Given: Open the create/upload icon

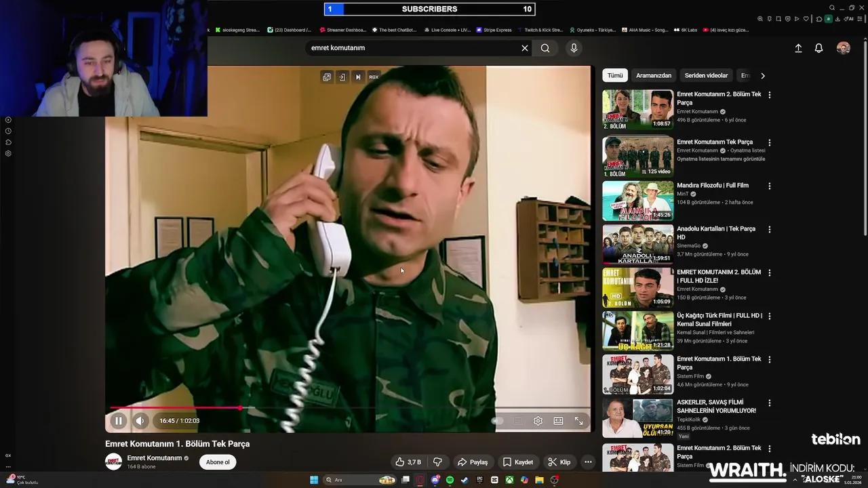Looking at the screenshot, I should coord(798,48).
